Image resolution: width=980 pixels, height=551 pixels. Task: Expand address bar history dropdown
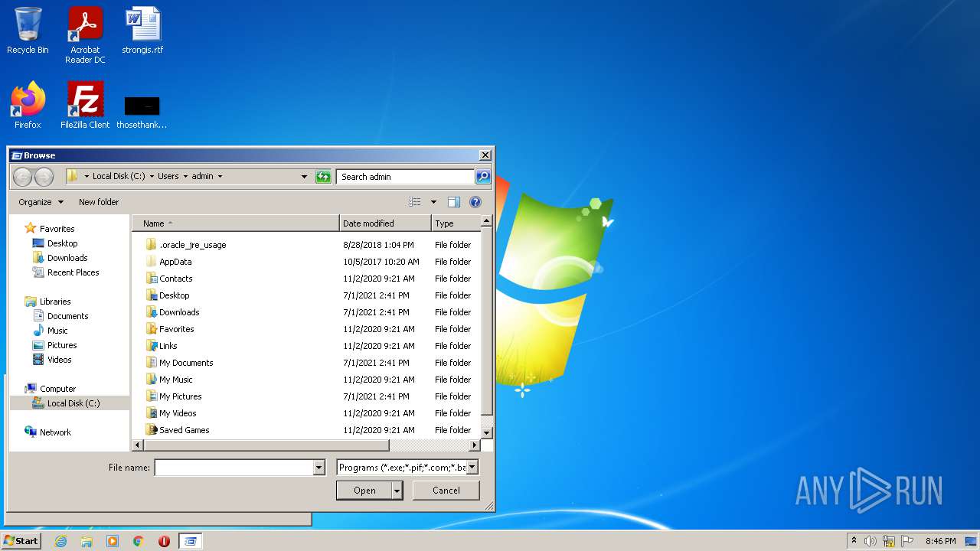305,177
